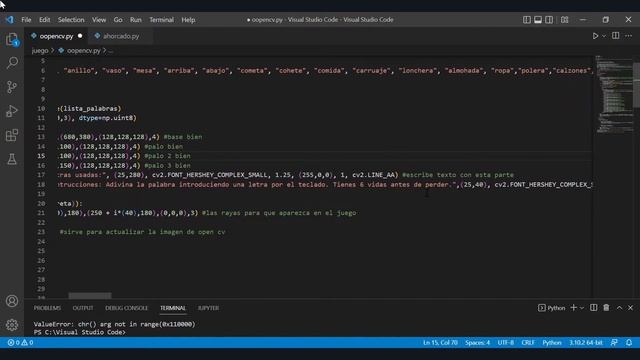Open run options dropdown next to play
640x360 pixels.
[604, 36]
